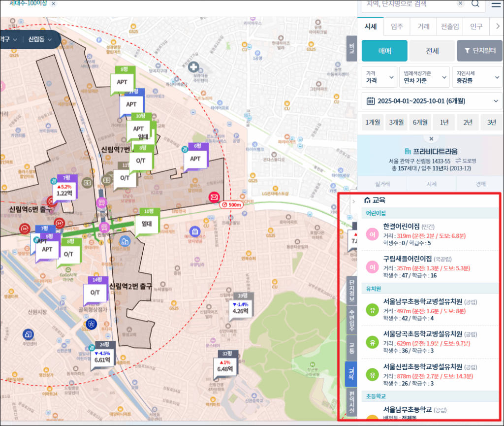Click the 단지필터 button
Viewport: 504px width, 426px height.
[479, 51]
